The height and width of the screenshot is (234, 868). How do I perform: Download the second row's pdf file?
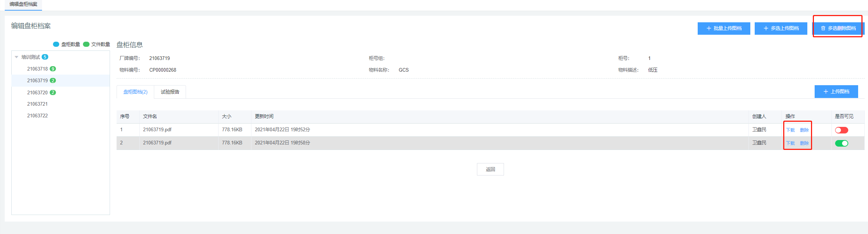pyautogui.click(x=790, y=143)
